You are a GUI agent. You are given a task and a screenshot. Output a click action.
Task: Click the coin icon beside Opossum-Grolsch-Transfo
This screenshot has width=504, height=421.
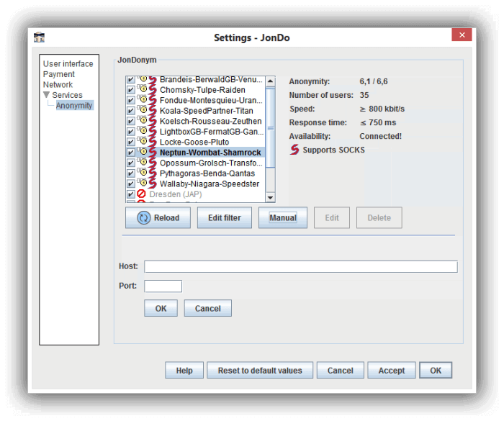[x=143, y=163]
